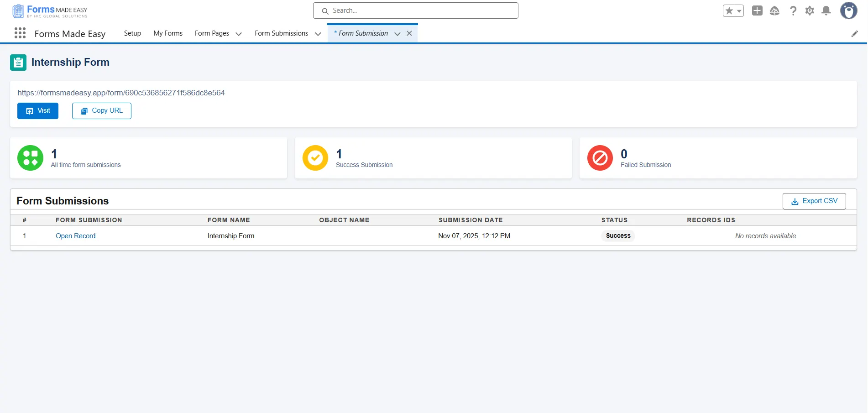Open the Salesforce Help question mark icon
The height and width of the screenshot is (413, 868).
[793, 11]
